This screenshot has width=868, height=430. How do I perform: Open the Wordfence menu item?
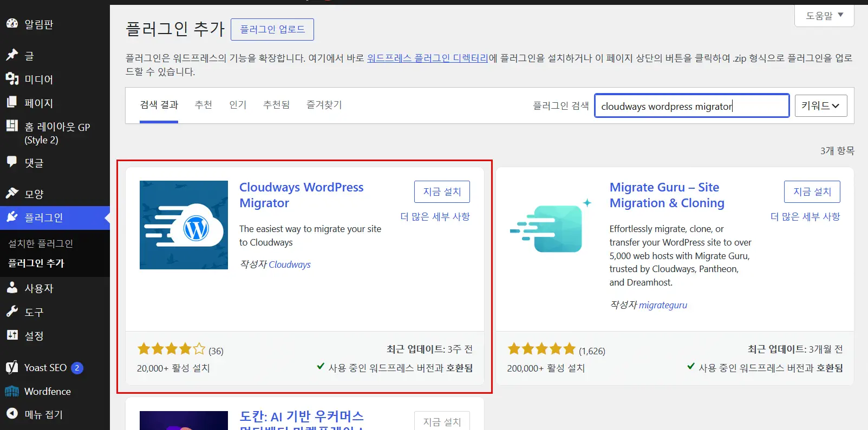pyautogui.click(x=55, y=391)
